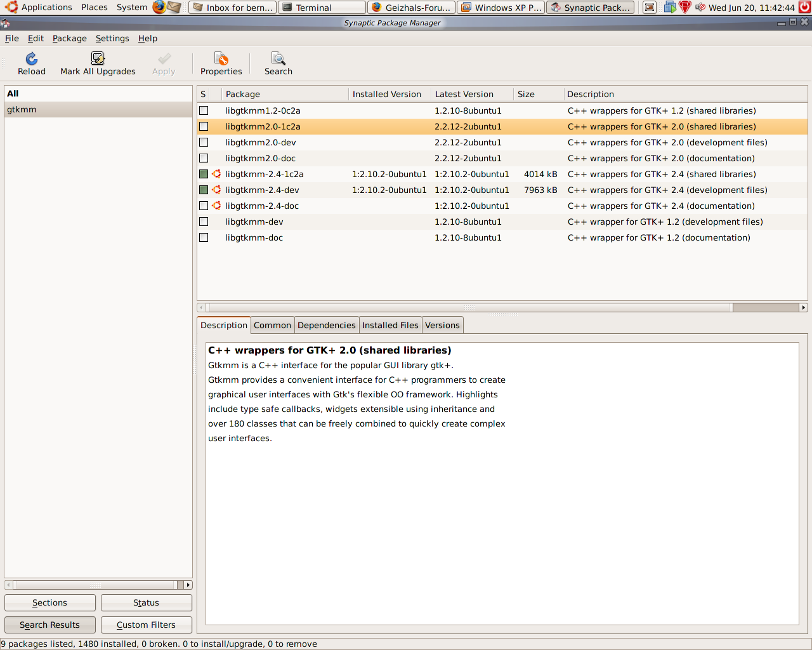
Task: Sort by Package column header
Action: tap(285, 94)
